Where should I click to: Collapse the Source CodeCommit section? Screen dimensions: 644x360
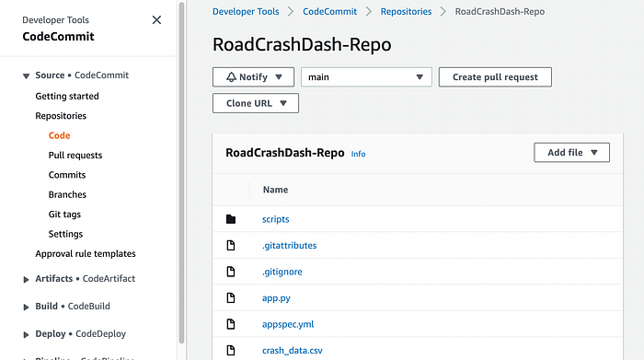tap(26, 75)
